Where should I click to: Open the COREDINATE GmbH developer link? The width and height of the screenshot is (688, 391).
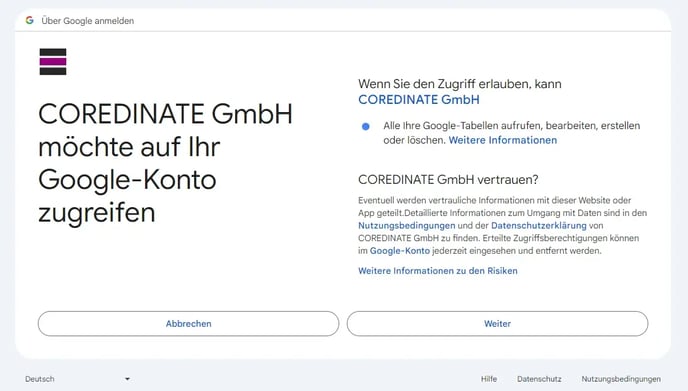[419, 100]
